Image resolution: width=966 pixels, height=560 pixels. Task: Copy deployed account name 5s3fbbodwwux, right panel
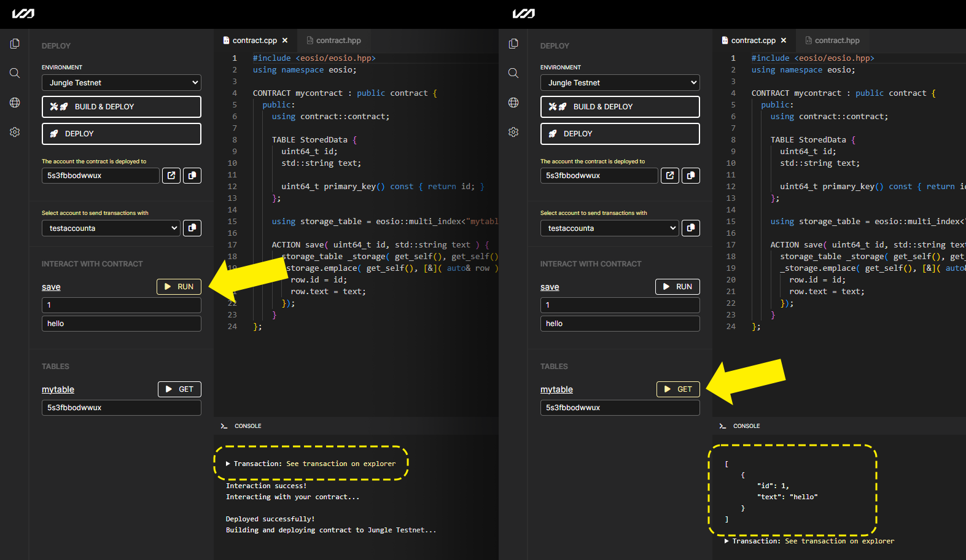[691, 176]
